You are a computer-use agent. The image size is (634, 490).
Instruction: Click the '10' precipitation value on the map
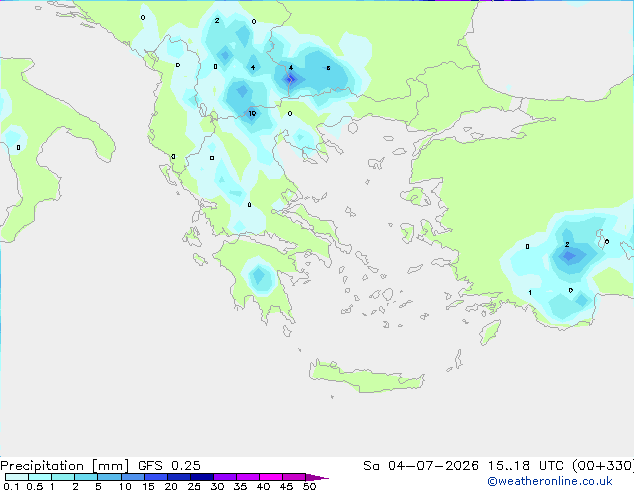pyautogui.click(x=252, y=113)
